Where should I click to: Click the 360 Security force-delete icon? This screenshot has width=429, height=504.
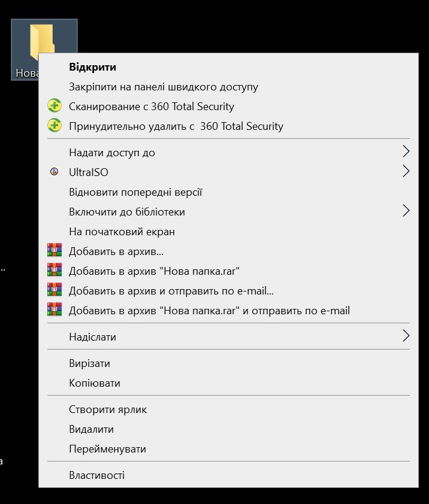(x=55, y=126)
